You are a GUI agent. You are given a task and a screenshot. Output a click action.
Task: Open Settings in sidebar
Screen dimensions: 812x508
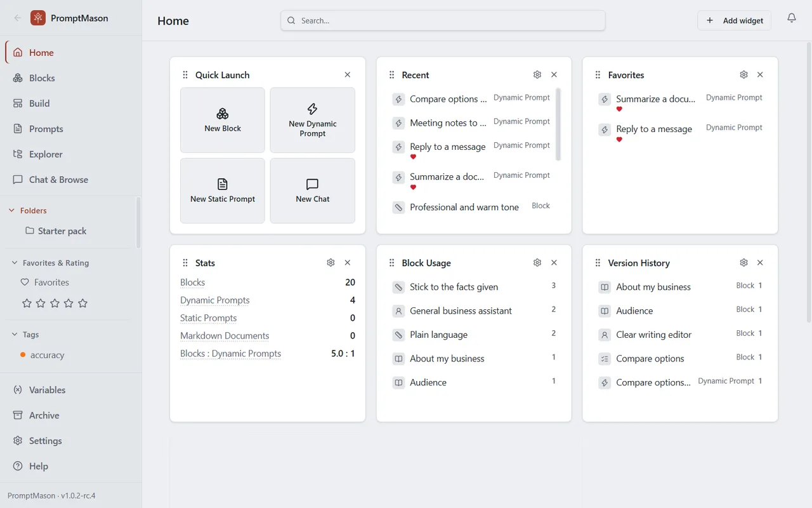point(70,441)
